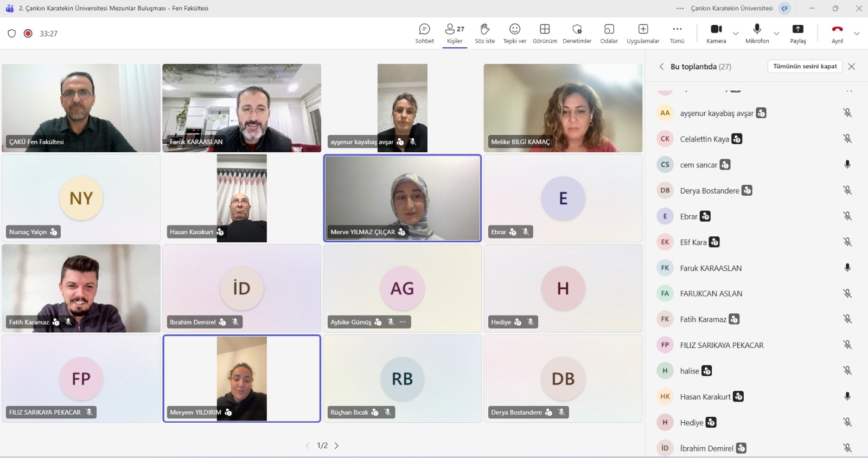Open the Görünüm view options

pyautogui.click(x=545, y=33)
